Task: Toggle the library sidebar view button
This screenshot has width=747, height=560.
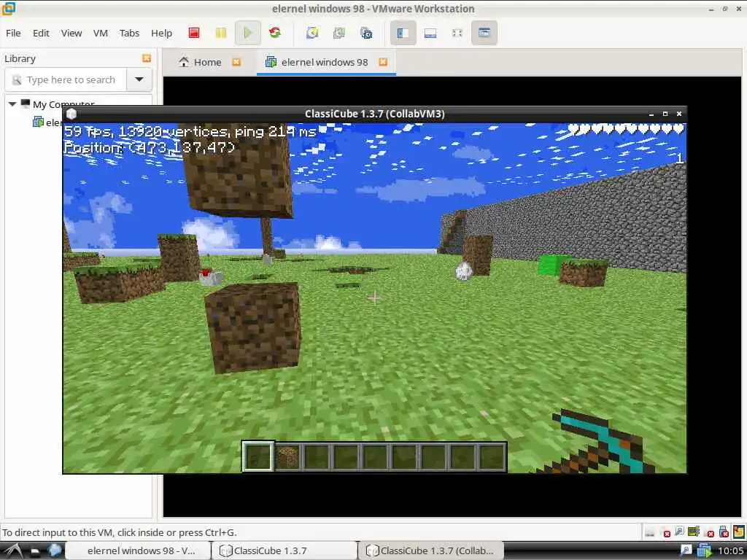Action: point(403,33)
